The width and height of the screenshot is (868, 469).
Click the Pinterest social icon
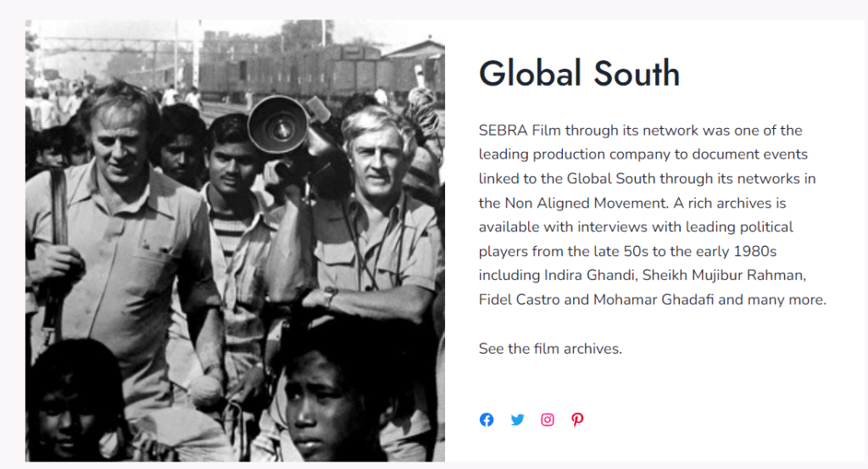(577, 420)
